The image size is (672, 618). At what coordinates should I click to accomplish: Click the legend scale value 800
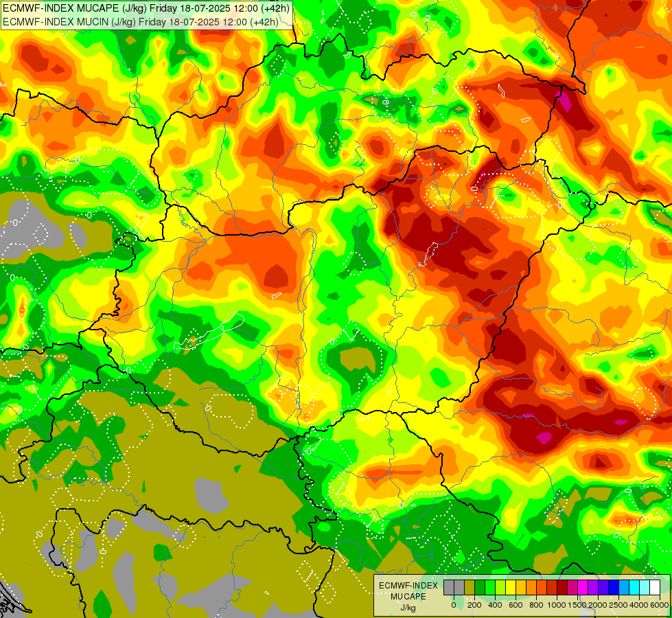point(536,605)
